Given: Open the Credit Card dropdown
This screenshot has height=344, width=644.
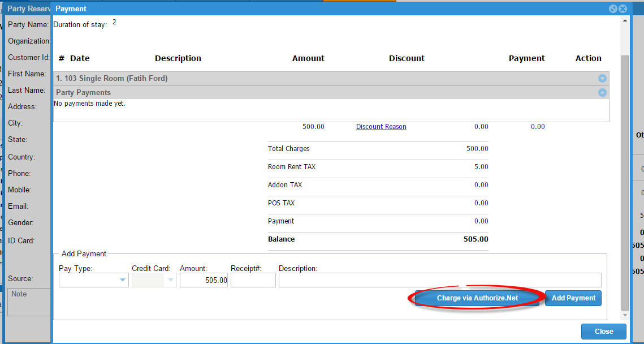Looking at the screenshot, I should tap(154, 280).
